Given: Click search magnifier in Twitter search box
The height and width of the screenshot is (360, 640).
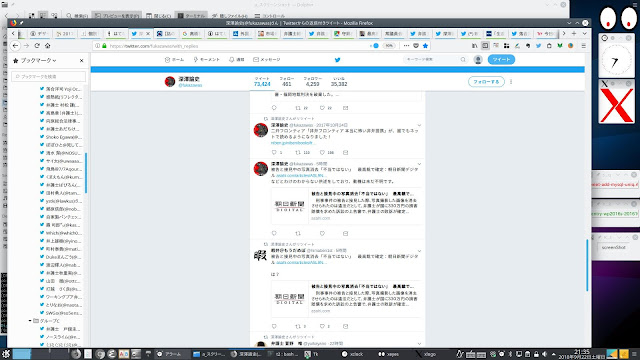Looking at the screenshot, I should pyautogui.click(x=463, y=60).
